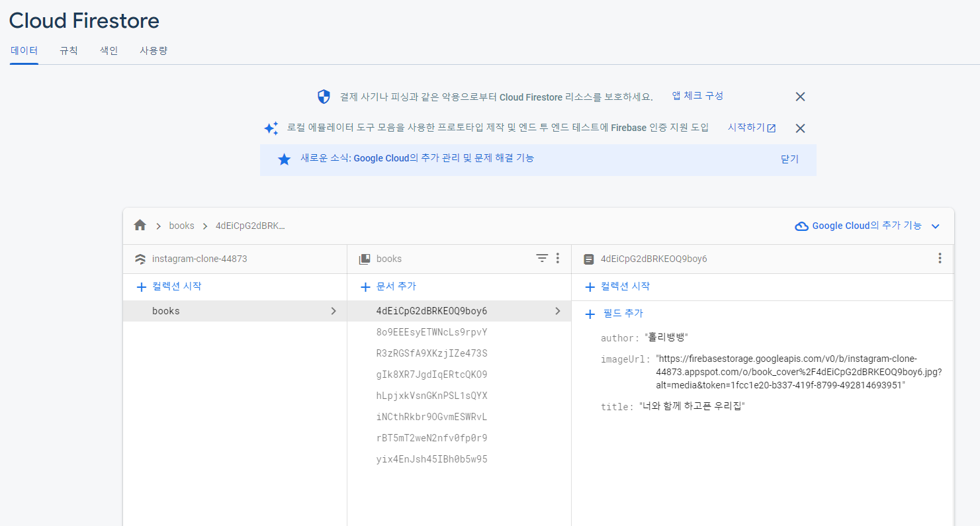Click the author field value "홀리뱅뱅"

[666, 337]
